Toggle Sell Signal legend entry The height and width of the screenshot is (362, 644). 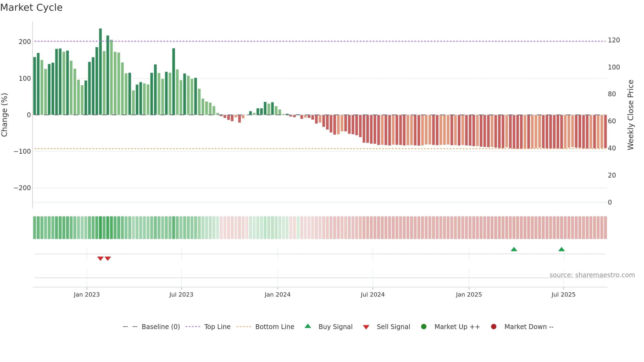point(386,327)
